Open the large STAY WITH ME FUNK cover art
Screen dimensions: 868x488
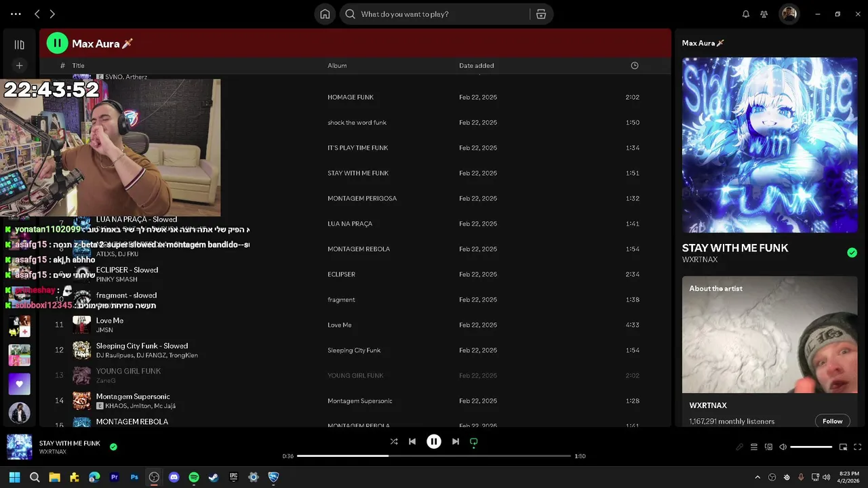(770, 145)
